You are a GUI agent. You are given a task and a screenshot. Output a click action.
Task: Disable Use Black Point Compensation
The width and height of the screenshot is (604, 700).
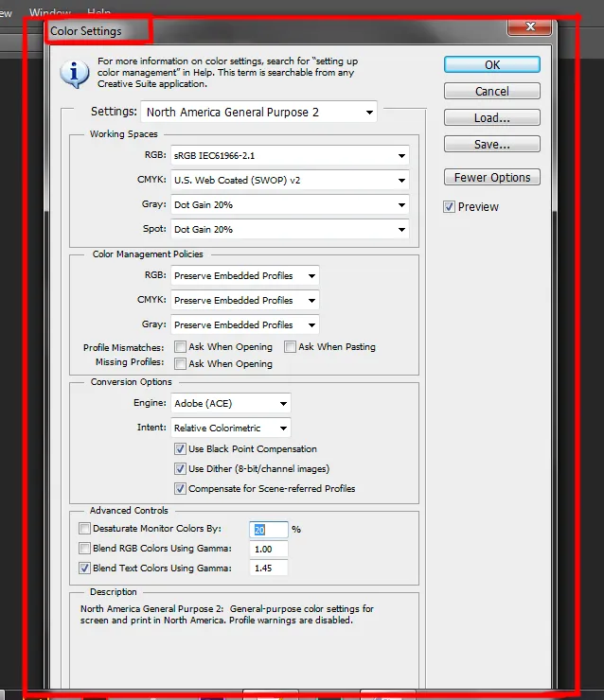point(181,449)
